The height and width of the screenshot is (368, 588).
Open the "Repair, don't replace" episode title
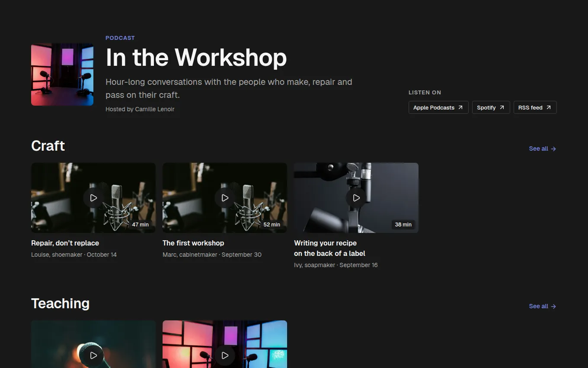pyautogui.click(x=65, y=243)
